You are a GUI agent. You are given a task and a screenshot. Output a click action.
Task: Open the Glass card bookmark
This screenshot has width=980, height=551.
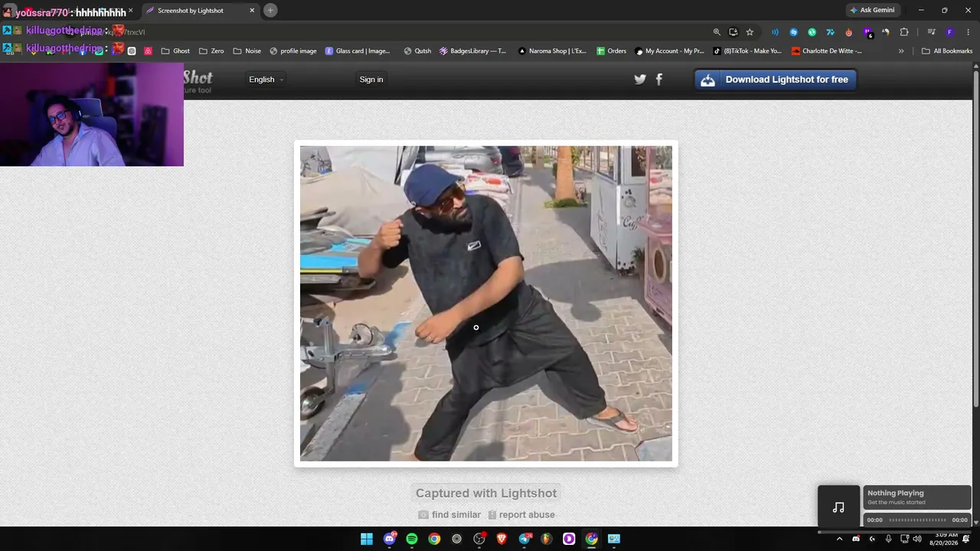click(x=358, y=51)
